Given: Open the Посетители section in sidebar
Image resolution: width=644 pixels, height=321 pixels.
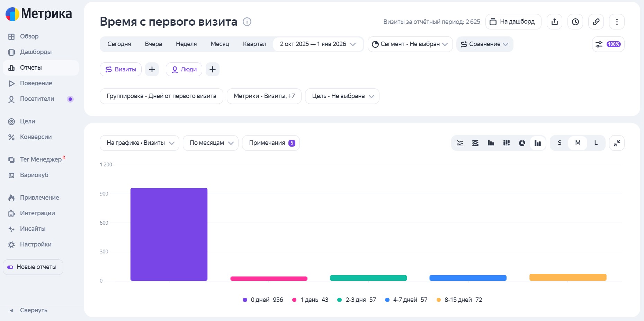Looking at the screenshot, I should tap(37, 99).
